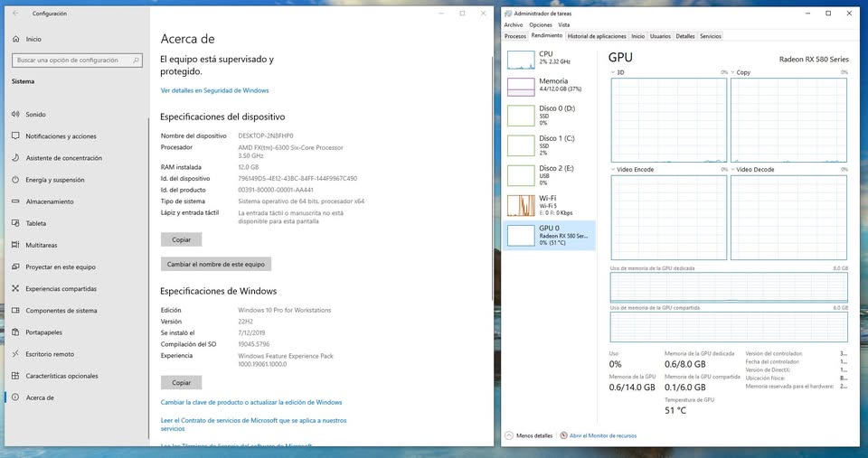Open the Opciones menu in Task Manager
This screenshot has height=458, width=868.
tap(541, 25)
